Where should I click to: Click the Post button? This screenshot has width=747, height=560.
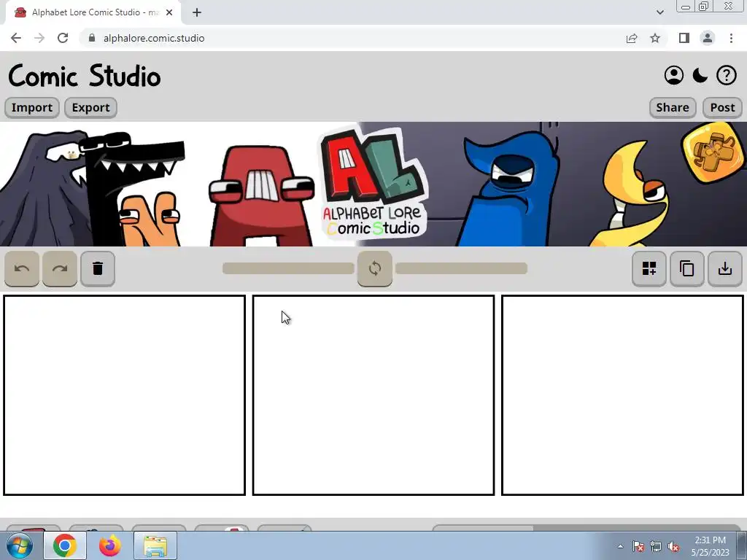(x=723, y=108)
